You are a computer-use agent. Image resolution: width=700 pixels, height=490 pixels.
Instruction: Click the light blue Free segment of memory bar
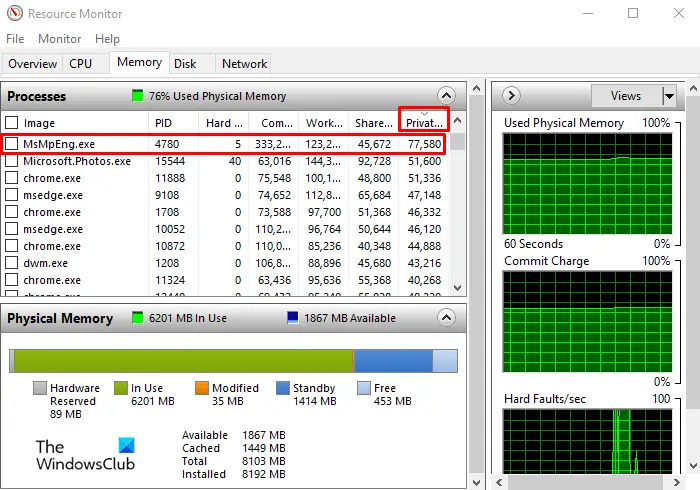tap(445, 361)
